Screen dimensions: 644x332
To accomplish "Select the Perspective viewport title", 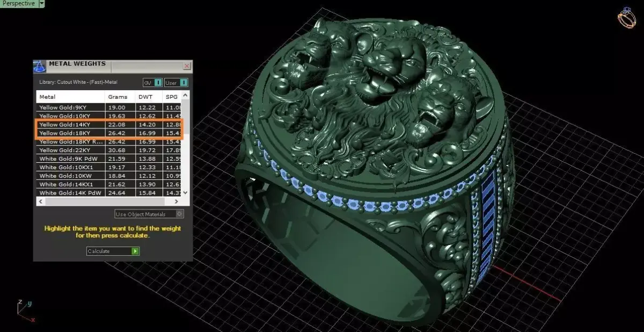I will tap(19, 4).
